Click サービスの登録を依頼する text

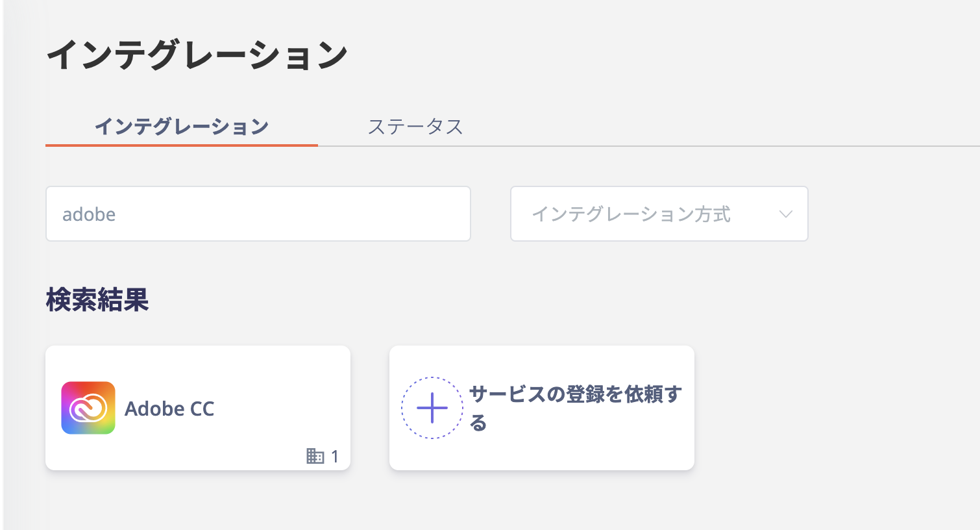(575, 408)
